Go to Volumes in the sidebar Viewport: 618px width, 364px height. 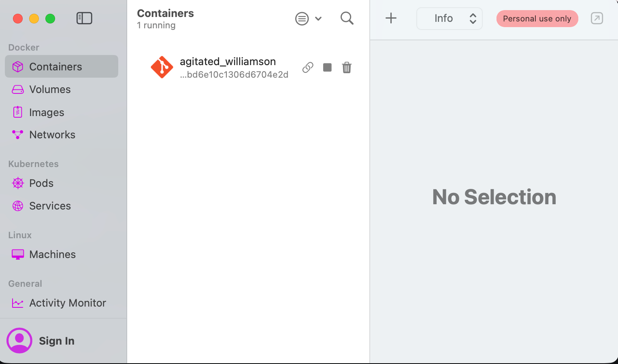click(50, 89)
